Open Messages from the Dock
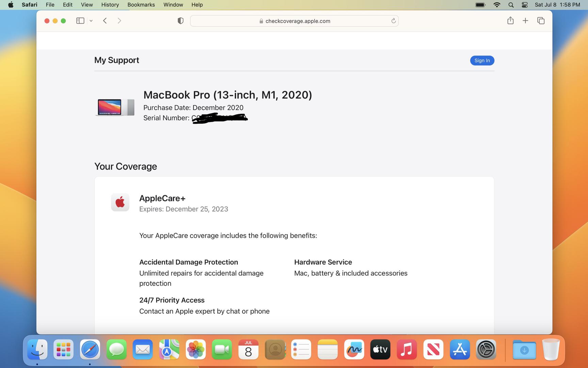 click(116, 349)
